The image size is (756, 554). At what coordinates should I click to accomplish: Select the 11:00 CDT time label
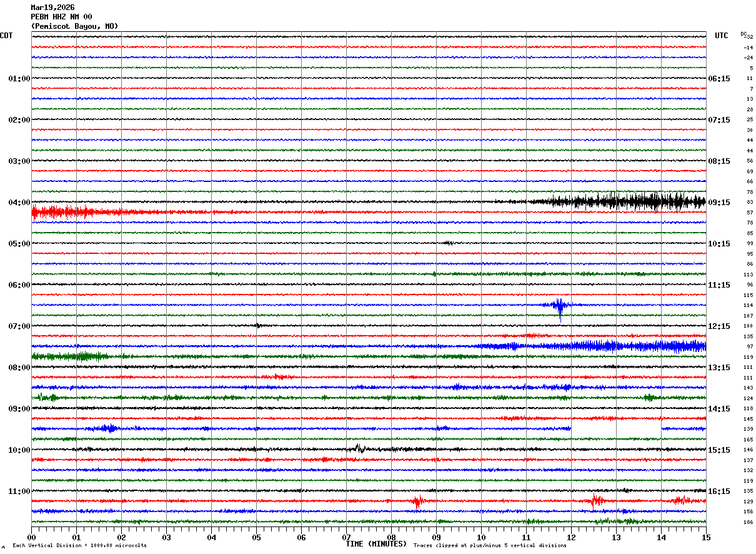pos(19,491)
